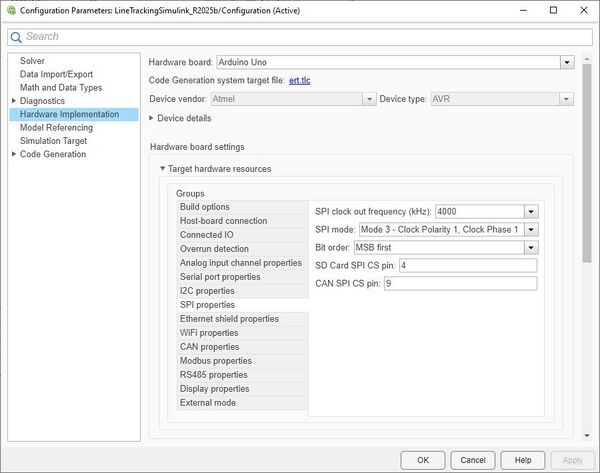Click the CAN SPI CS pin field
Viewport: 600px width, 473px height.
click(459, 283)
